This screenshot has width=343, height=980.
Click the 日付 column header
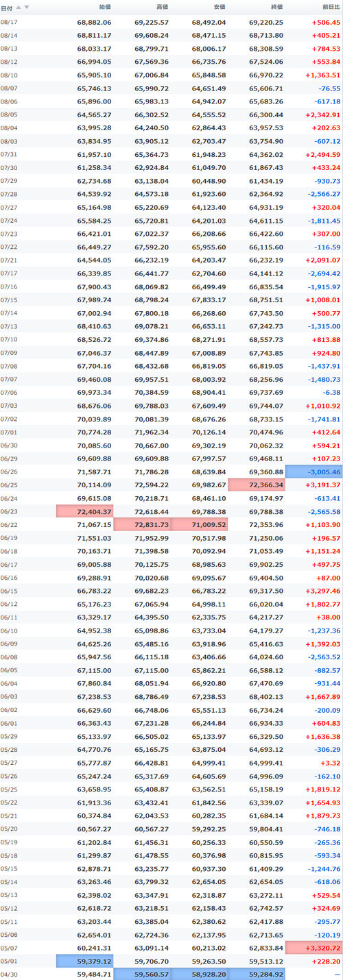5,8
